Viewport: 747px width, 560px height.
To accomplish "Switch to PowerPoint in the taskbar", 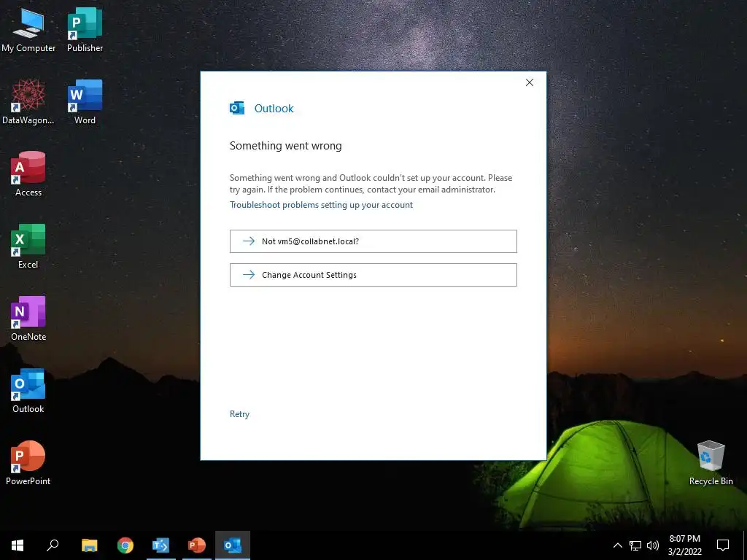I will point(197,545).
